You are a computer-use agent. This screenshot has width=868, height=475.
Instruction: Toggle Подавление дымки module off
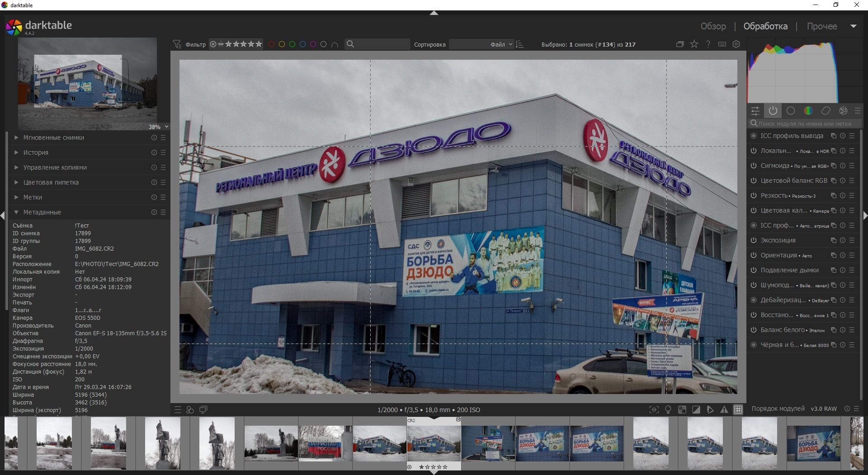pyautogui.click(x=754, y=270)
